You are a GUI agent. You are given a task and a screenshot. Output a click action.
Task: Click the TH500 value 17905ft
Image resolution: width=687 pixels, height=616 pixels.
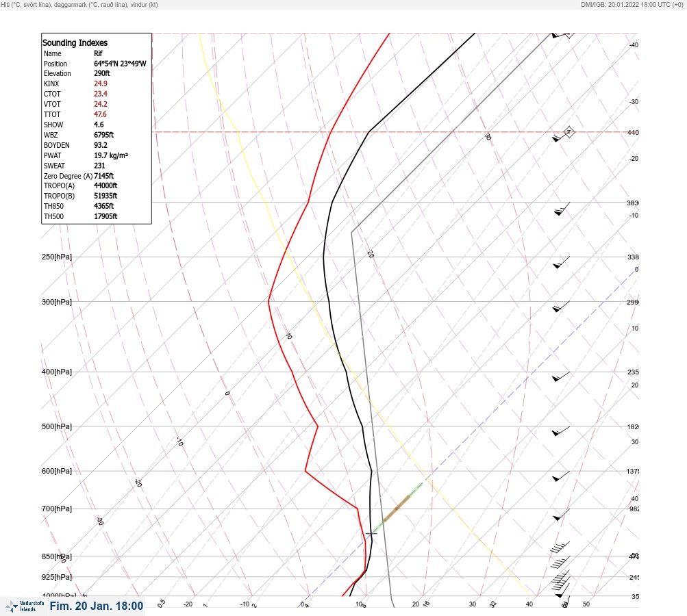pyautogui.click(x=105, y=216)
